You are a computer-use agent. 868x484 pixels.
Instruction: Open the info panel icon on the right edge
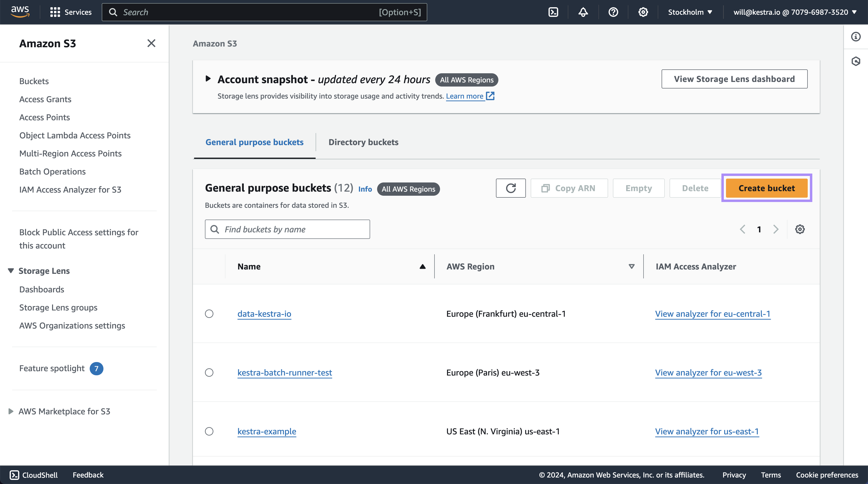coord(855,37)
